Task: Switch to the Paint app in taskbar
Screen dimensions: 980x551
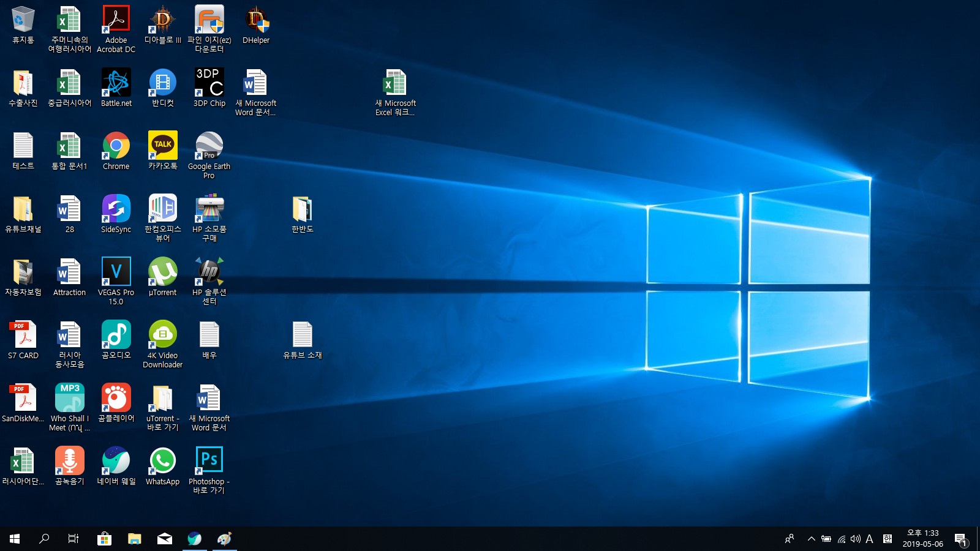Action: [225, 539]
